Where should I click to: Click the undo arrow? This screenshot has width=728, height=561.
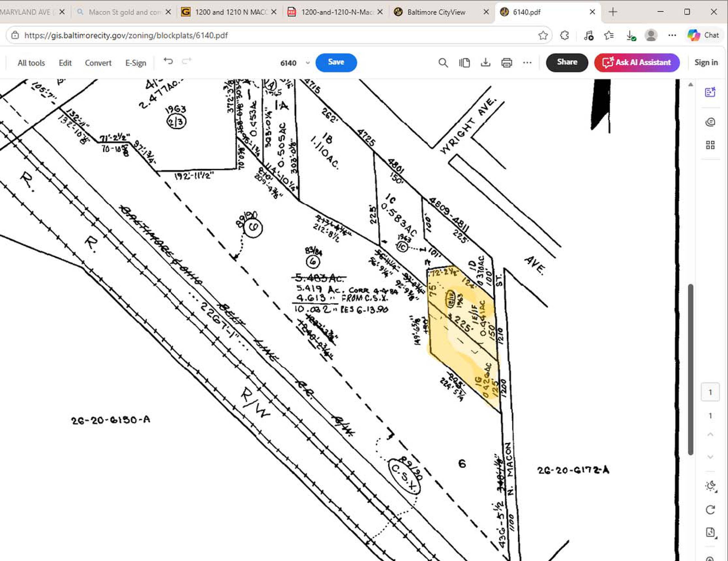point(168,61)
